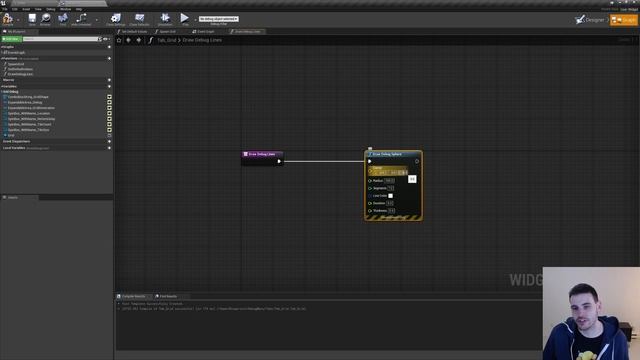This screenshot has width=640, height=360.
Task: Open the dropdown arrow next to Play
Action: [195, 20]
